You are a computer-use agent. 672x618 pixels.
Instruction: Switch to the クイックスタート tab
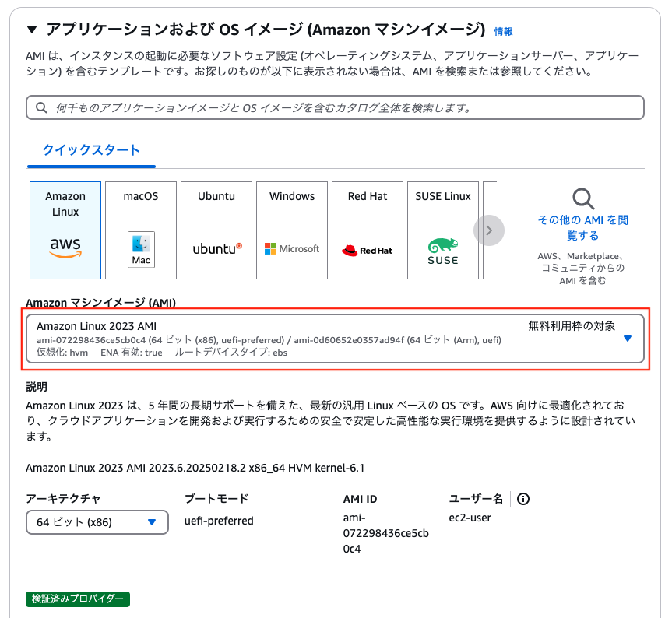pos(91,150)
